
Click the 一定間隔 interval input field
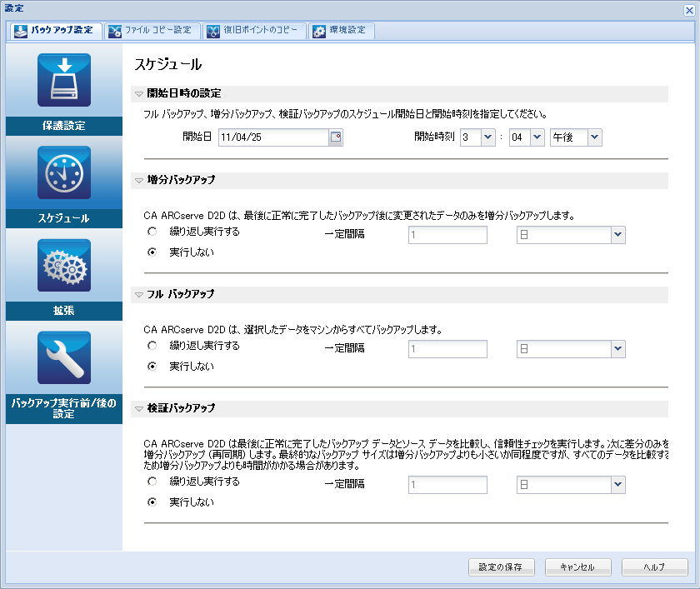447,234
